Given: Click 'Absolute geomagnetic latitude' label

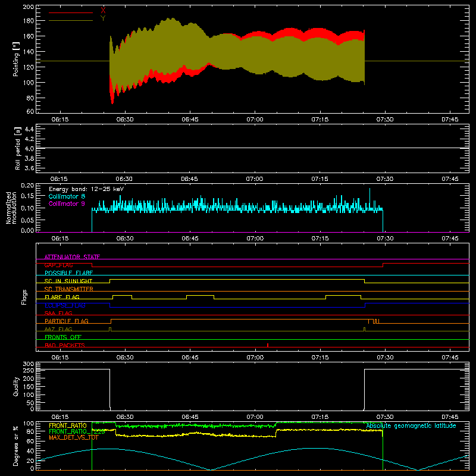Looking at the screenshot, I should tap(411, 425).
